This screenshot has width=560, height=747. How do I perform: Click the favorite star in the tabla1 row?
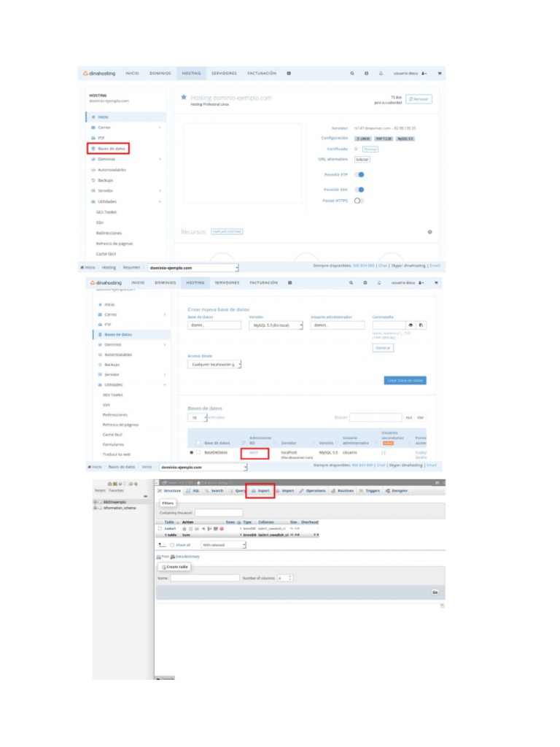(x=184, y=529)
